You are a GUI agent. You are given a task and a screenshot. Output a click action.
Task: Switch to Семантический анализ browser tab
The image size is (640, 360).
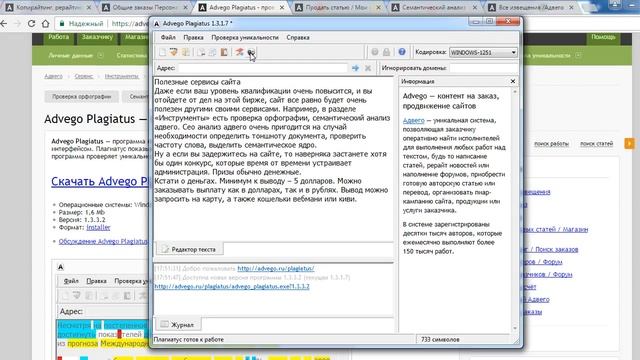coord(434,7)
